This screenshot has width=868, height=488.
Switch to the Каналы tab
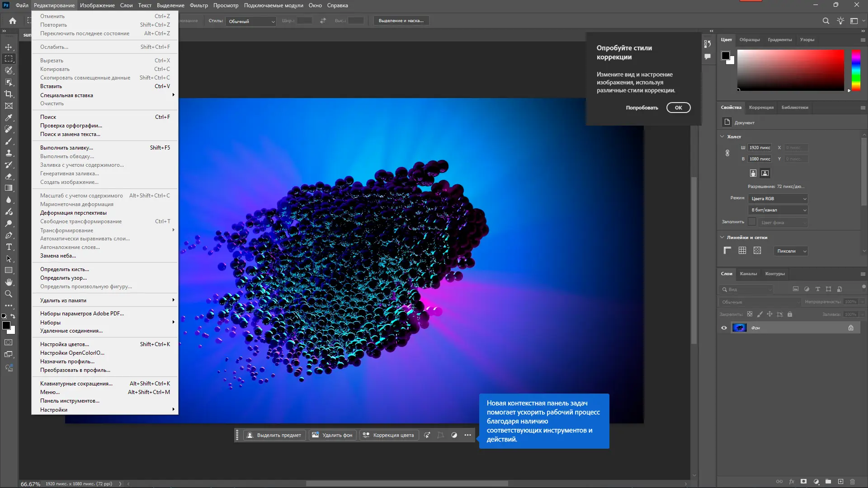coord(748,274)
